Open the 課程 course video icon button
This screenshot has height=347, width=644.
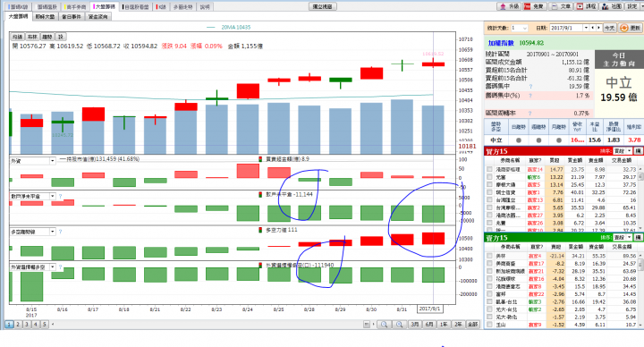click(586, 6)
